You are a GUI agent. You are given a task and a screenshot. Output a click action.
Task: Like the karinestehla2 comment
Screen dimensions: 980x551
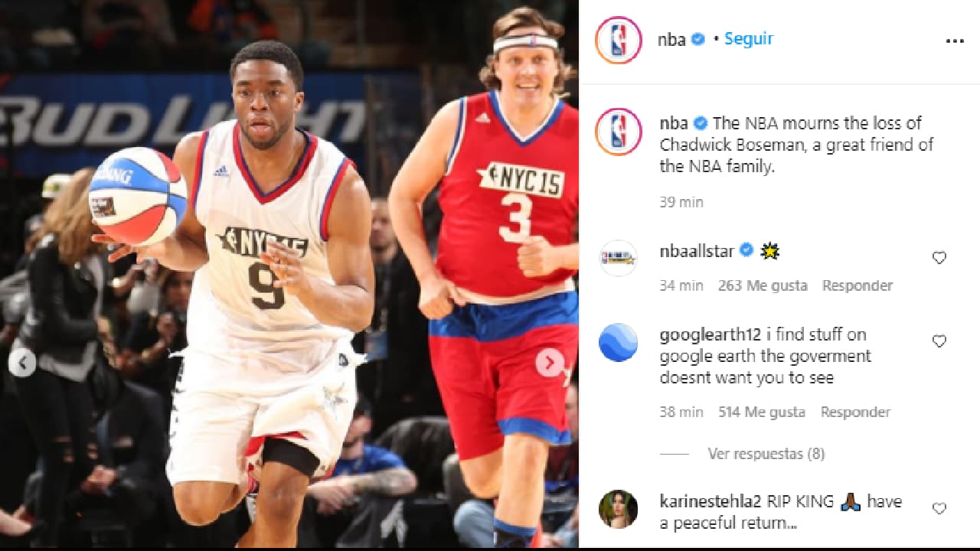click(x=939, y=508)
